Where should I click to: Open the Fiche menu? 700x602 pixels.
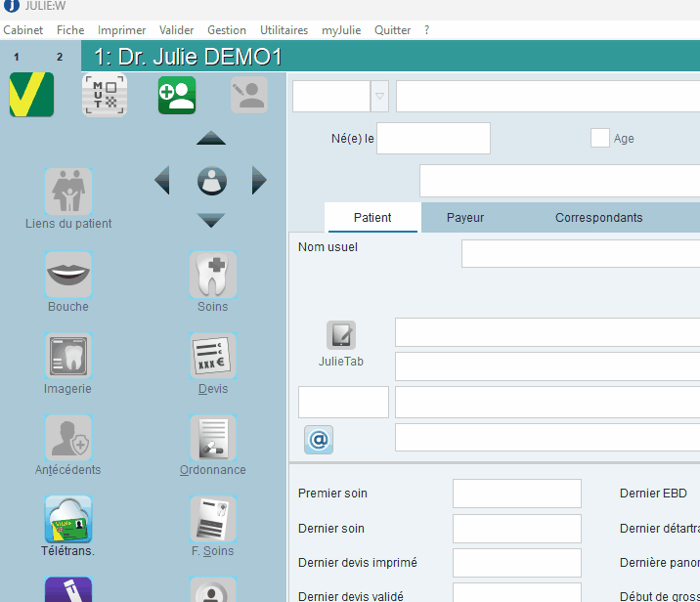(70, 30)
